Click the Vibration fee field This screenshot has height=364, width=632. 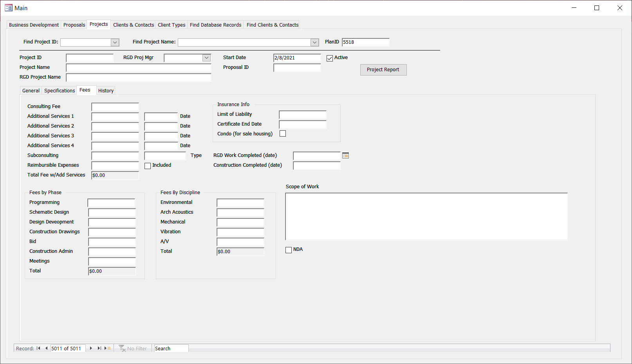point(240,232)
